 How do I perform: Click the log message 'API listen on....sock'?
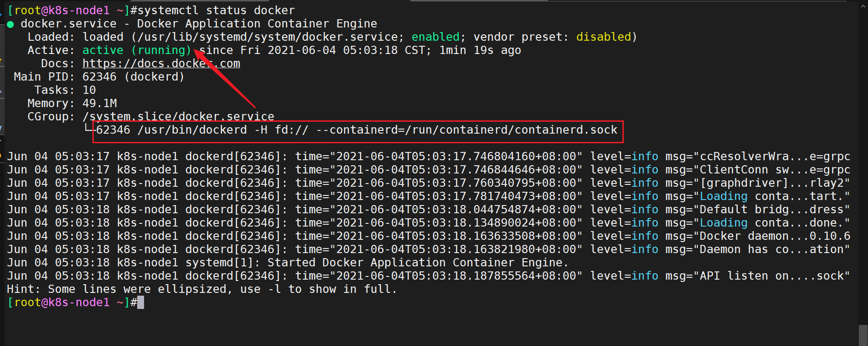pyautogui.click(x=772, y=276)
